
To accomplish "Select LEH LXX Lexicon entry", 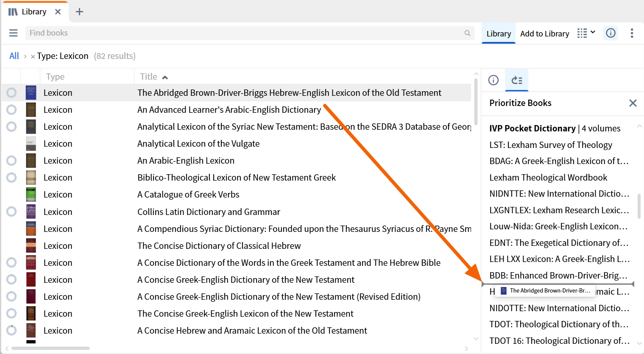I will click(560, 259).
